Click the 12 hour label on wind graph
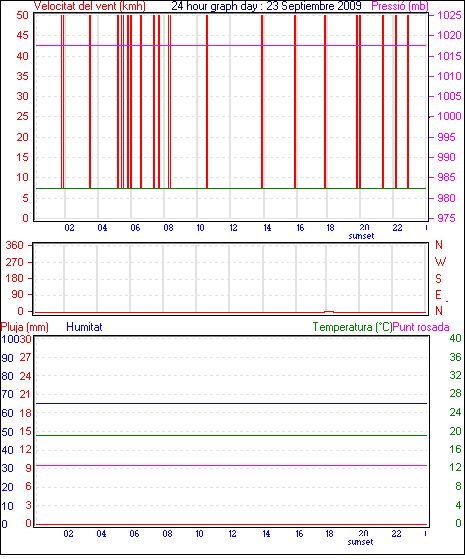Viewport: 465px width, 559px height. pyautogui.click(x=233, y=227)
